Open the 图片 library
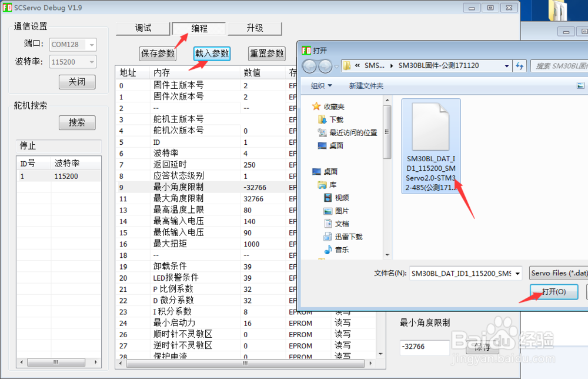This screenshot has height=379, width=588. [x=336, y=211]
